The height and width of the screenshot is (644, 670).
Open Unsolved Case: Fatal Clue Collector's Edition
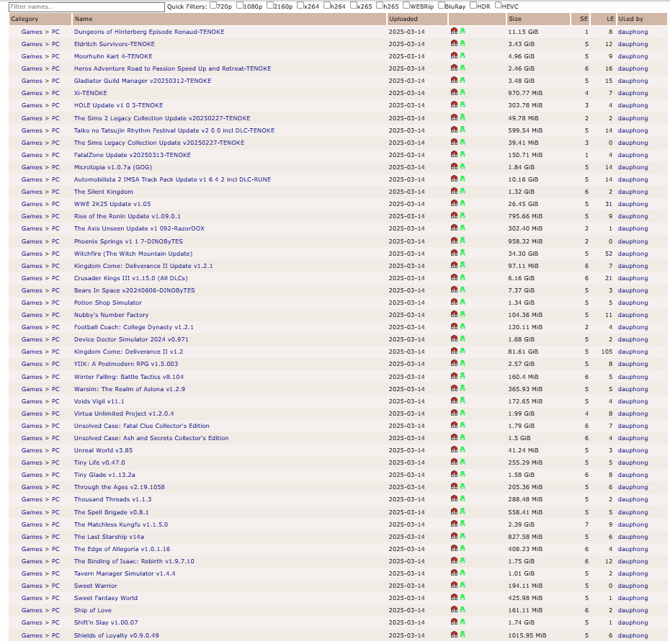tap(141, 426)
